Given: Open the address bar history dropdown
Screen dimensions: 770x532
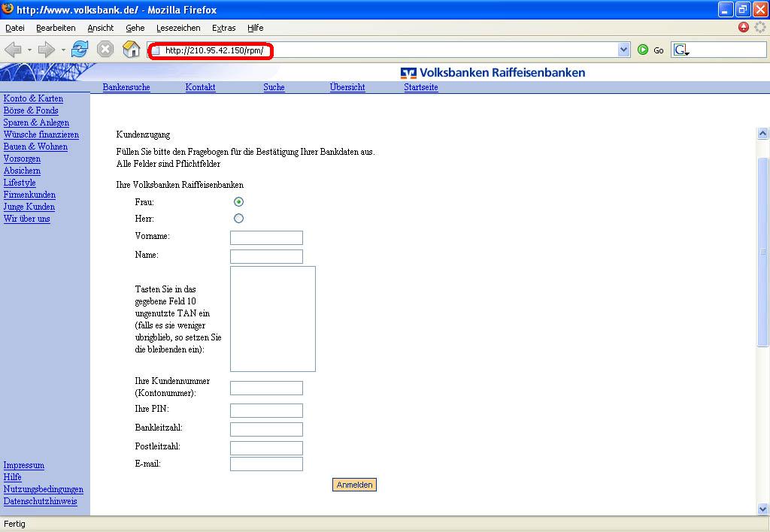Looking at the screenshot, I should pyautogui.click(x=623, y=50).
